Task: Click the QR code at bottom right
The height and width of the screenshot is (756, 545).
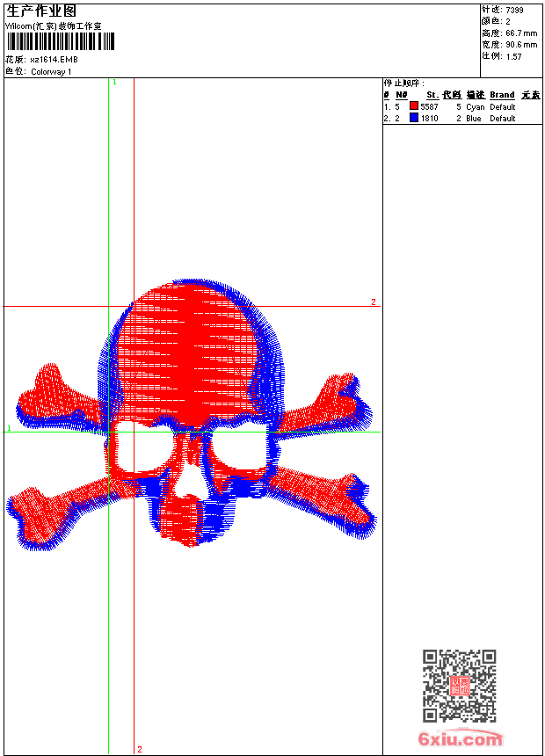Action: pos(459,686)
